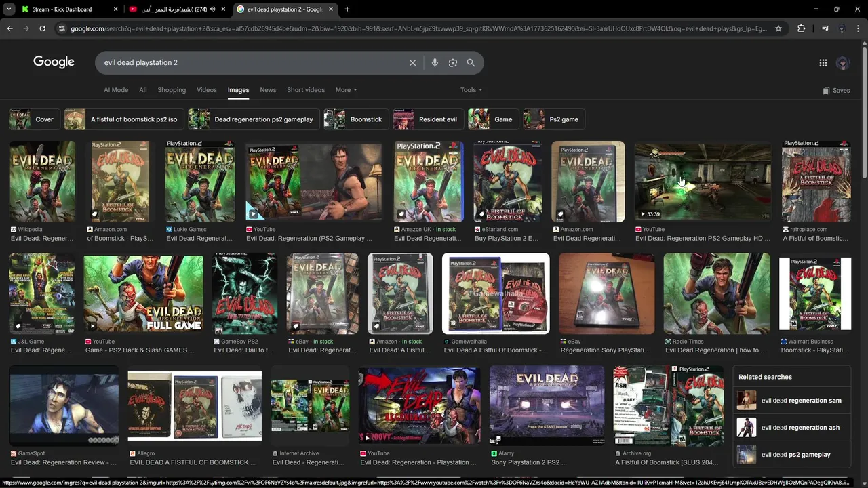
Task: Open the browser extensions puzzle icon
Action: point(801,28)
